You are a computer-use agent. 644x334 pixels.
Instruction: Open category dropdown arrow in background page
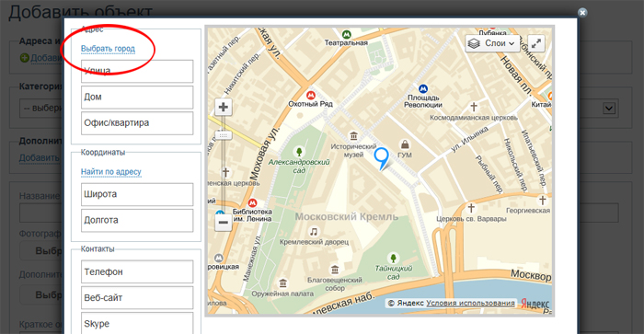point(609,109)
